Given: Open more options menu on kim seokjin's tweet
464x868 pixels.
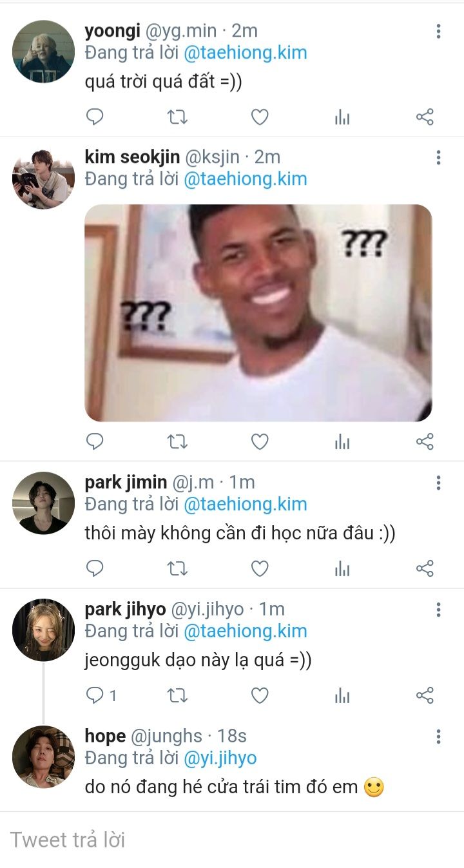Looking at the screenshot, I should 438,158.
